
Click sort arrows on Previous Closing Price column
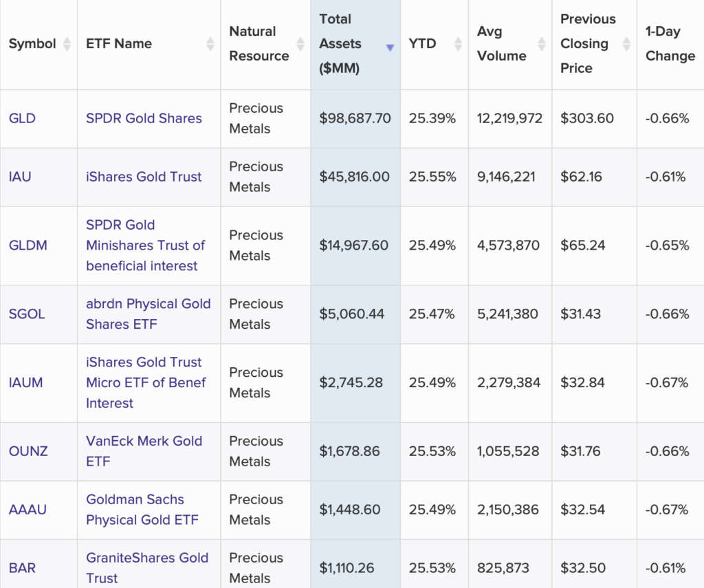click(x=626, y=44)
